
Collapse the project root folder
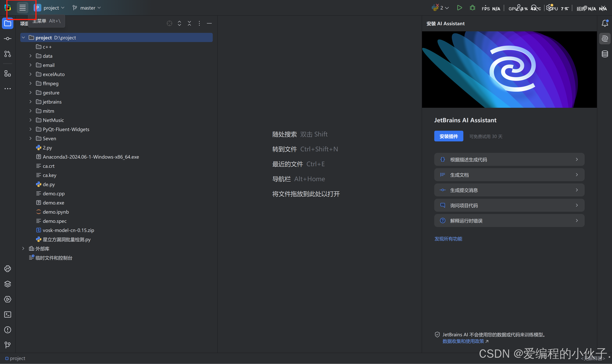(x=24, y=37)
